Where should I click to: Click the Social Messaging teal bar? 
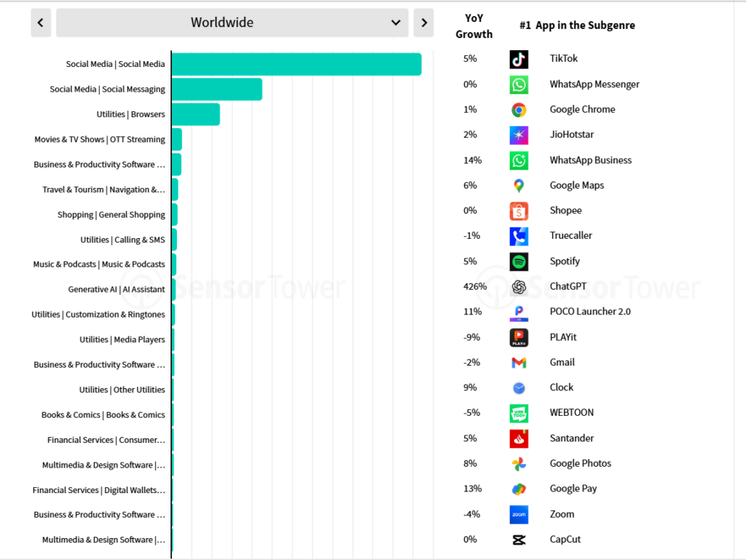[216, 90]
